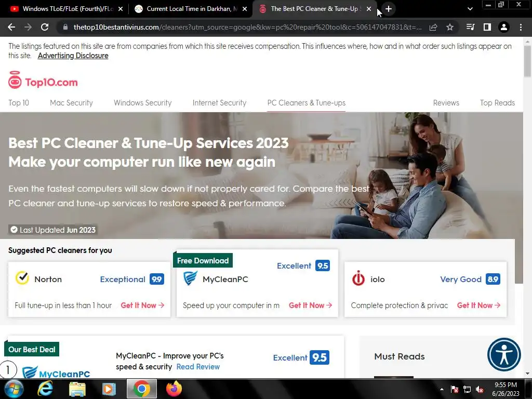Click the Must Reads heading
The height and width of the screenshot is (399, 532).
pos(400,356)
